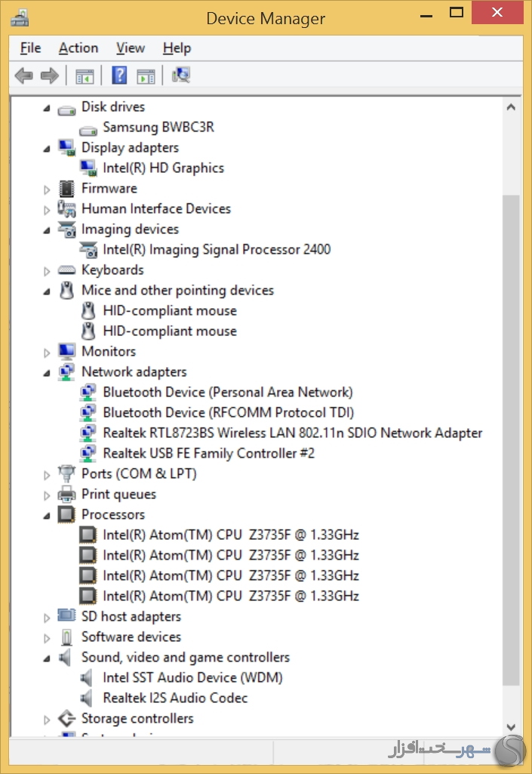Viewport: 532px width, 774px height.
Task: Select Bluetooth Device (RFCOMM Protocol TDI)
Action: coord(229,412)
